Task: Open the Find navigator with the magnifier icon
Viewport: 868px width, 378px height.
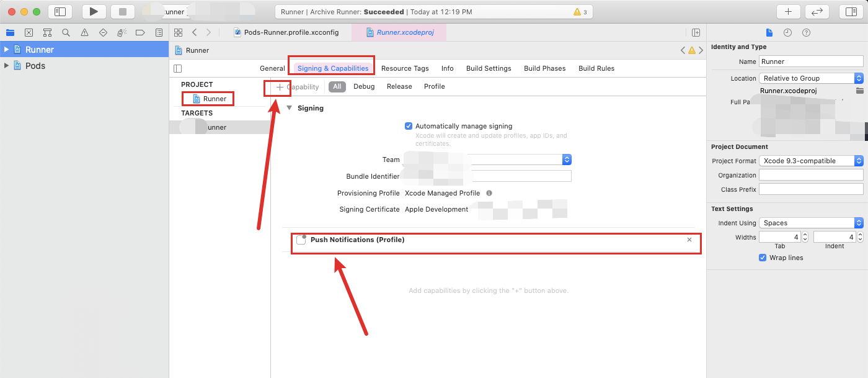Action: pos(65,32)
